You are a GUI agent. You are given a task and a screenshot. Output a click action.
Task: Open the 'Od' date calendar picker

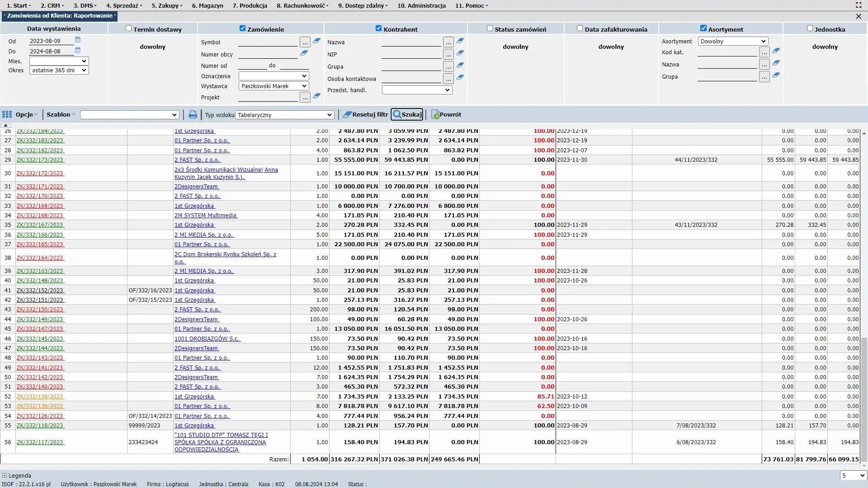click(x=78, y=40)
